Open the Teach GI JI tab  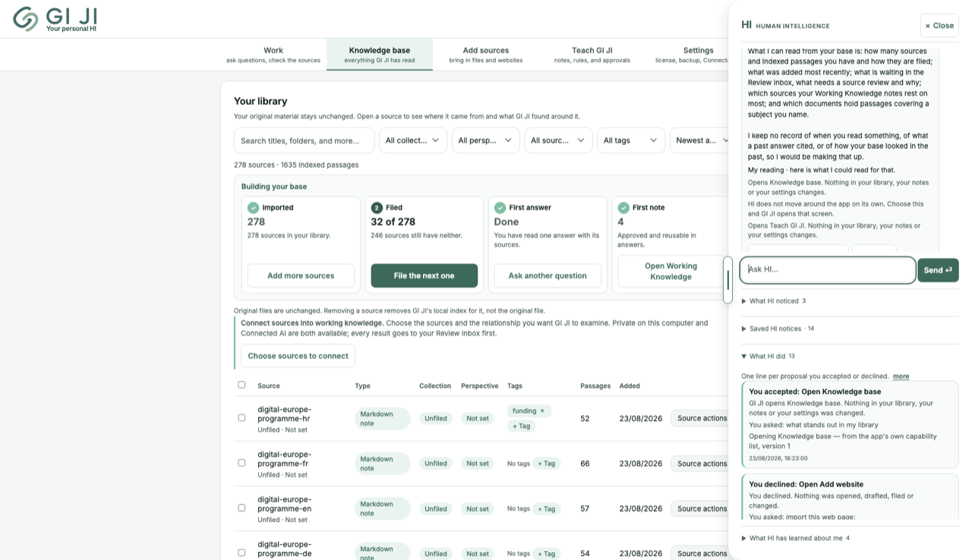pyautogui.click(x=592, y=55)
